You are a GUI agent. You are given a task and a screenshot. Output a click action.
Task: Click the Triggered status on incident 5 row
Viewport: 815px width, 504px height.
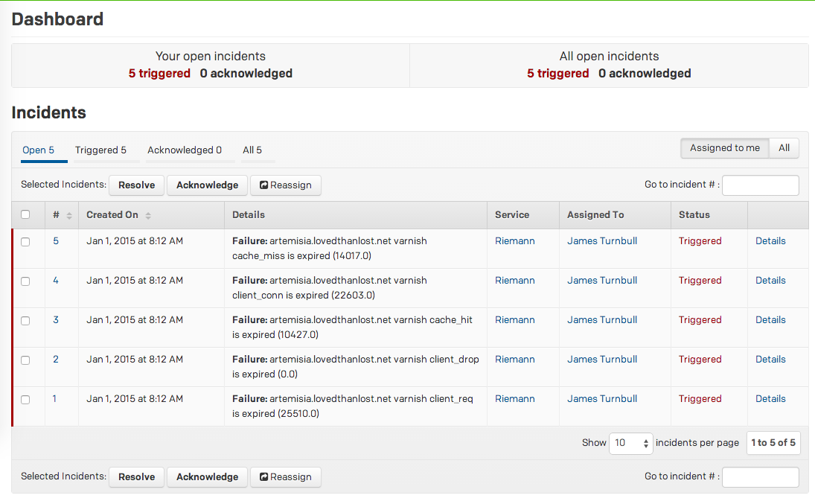[700, 241]
